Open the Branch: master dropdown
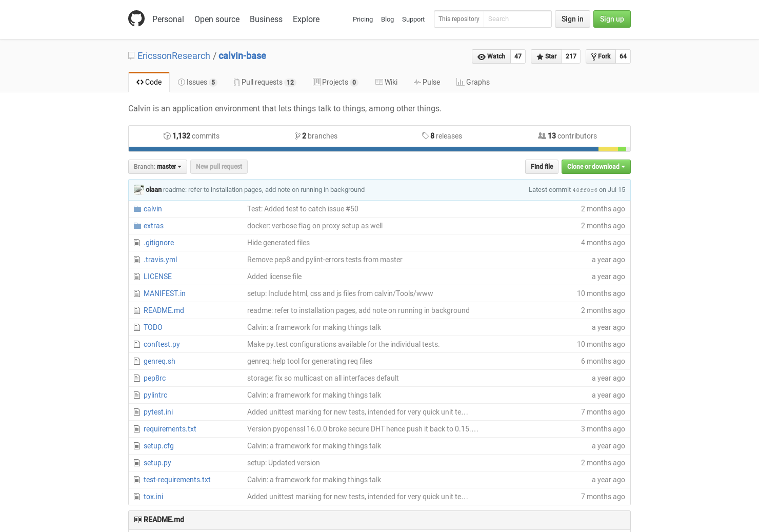 click(x=157, y=167)
